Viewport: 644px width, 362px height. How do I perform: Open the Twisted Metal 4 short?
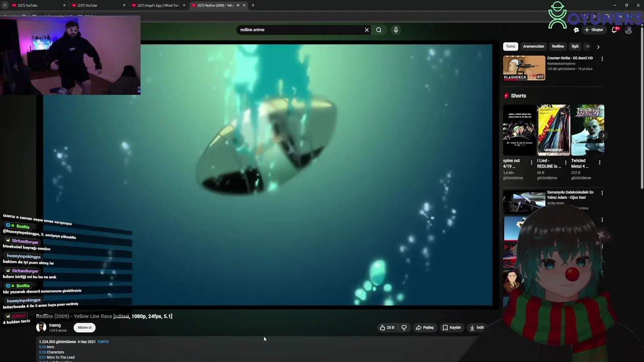click(x=588, y=130)
